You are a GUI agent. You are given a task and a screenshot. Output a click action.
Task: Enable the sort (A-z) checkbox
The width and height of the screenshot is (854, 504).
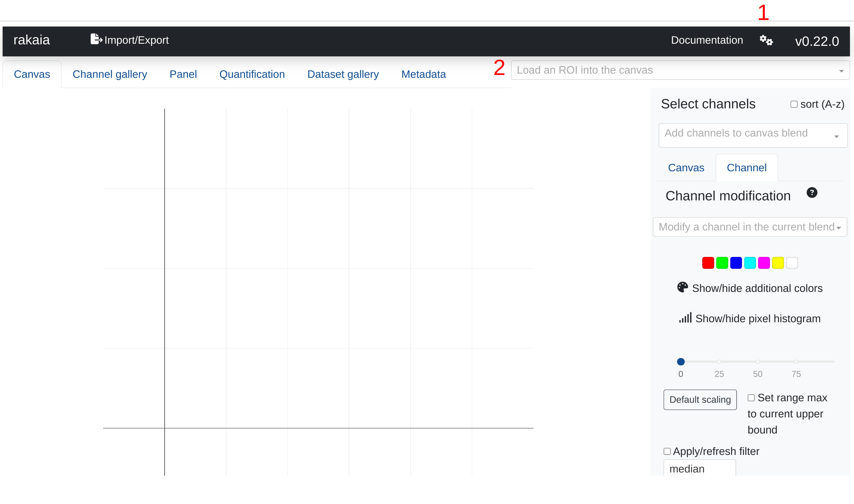coord(794,104)
